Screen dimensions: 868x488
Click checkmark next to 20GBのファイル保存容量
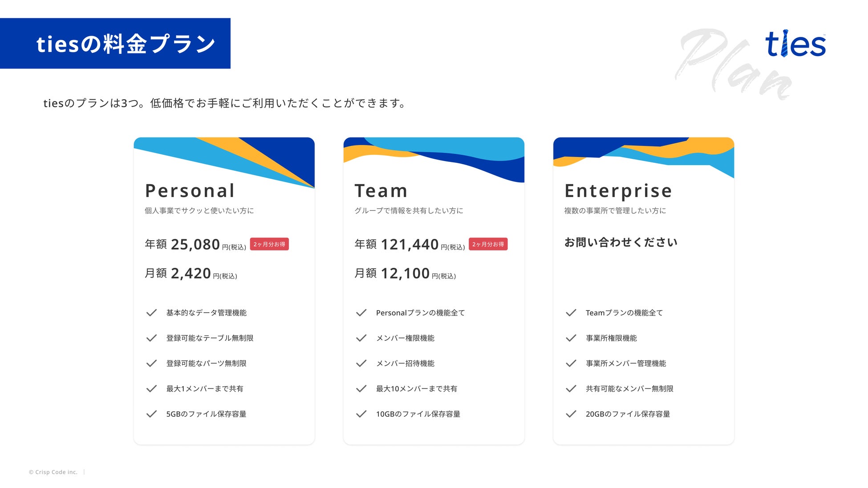tap(571, 414)
